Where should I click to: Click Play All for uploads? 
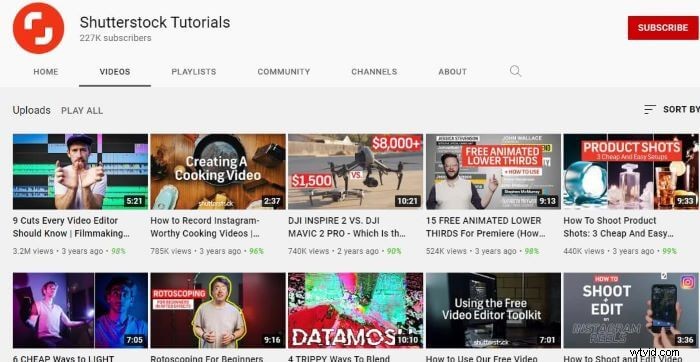coord(82,111)
